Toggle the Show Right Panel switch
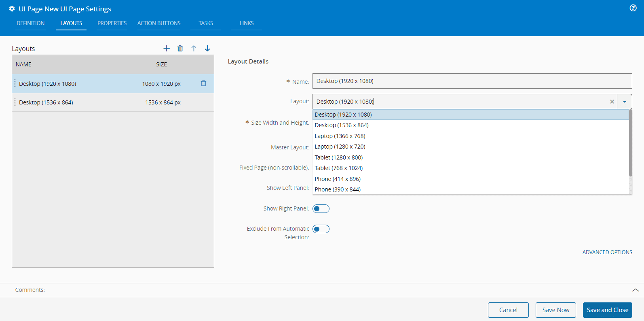644x321 pixels. click(321, 209)
